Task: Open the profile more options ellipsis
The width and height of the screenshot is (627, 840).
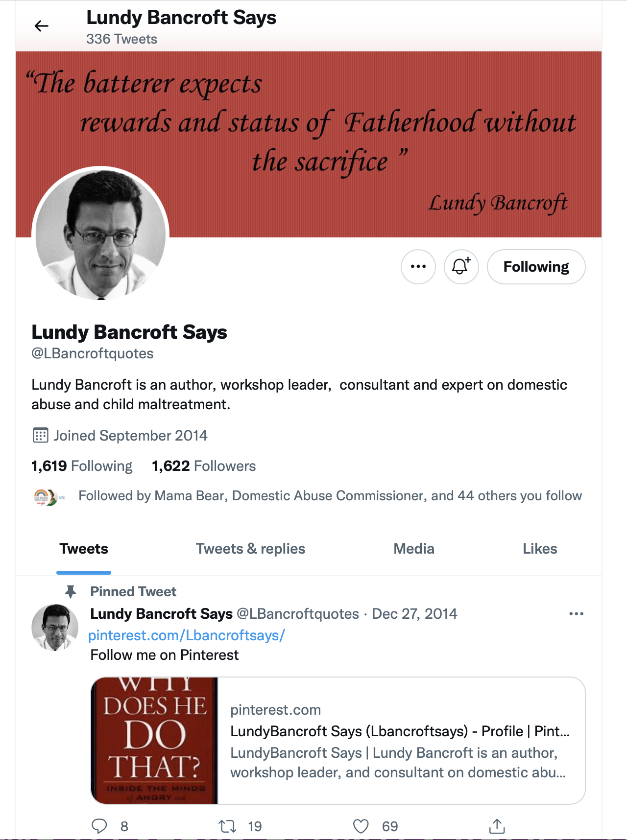Action: 418,267
